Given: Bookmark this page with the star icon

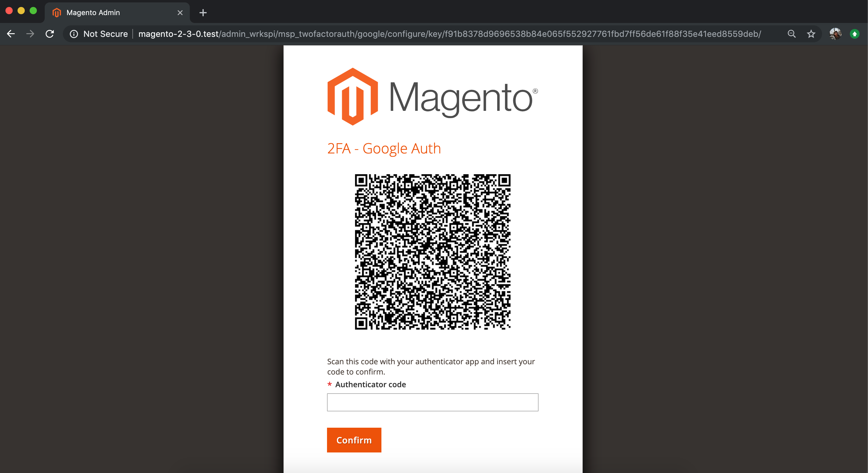Looking at the screenshot, I should tap(811, 34).
